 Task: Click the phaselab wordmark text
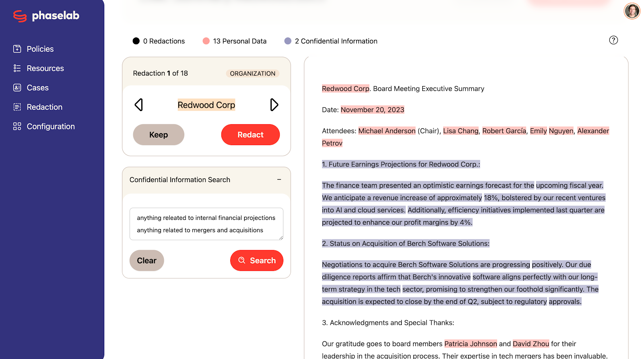[56, 16]
